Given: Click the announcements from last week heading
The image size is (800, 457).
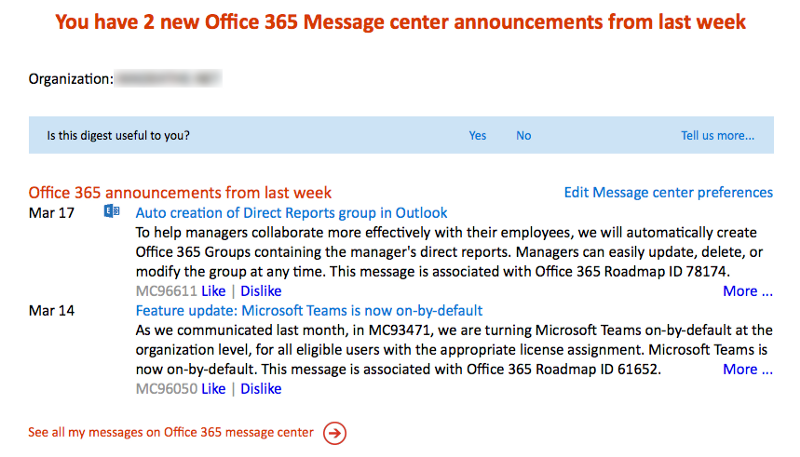Looking at the screenshot, I should pos(180,192).
